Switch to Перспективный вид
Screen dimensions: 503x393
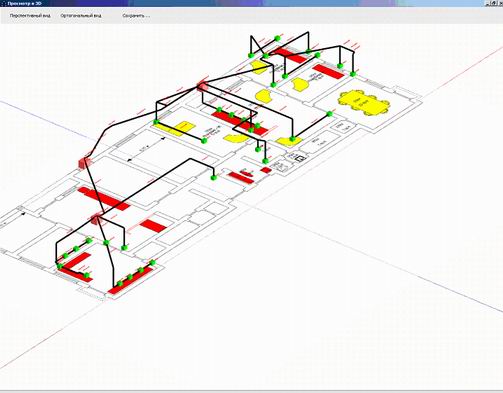point(30,16)
